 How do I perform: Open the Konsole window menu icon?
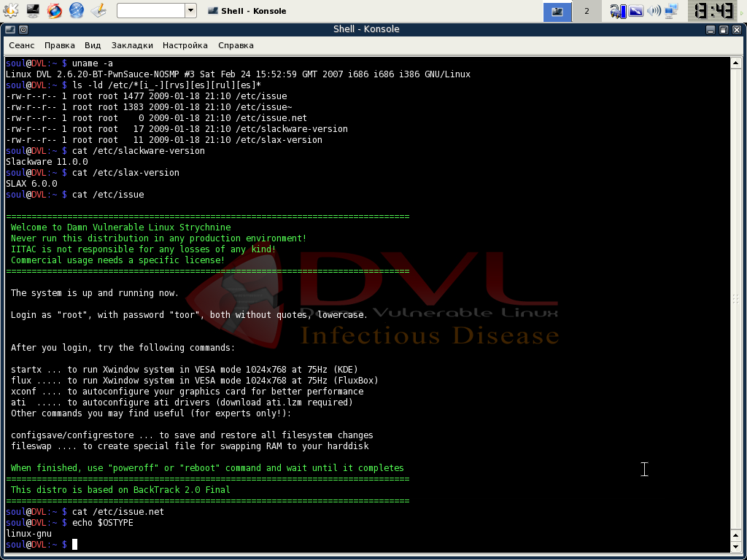click(10, 29)
